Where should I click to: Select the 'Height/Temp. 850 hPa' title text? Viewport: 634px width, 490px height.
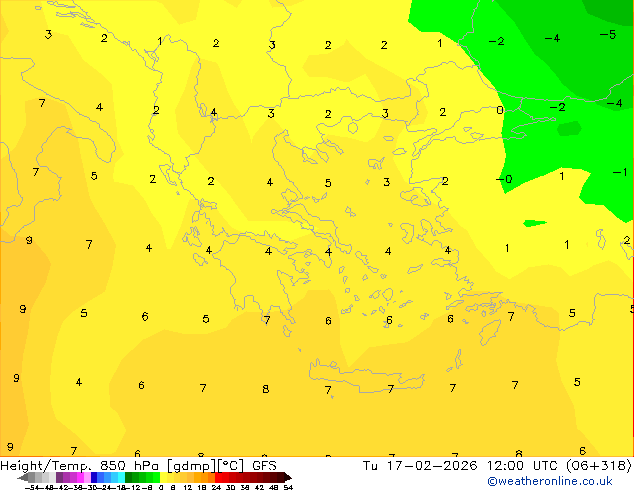[81, 466]
